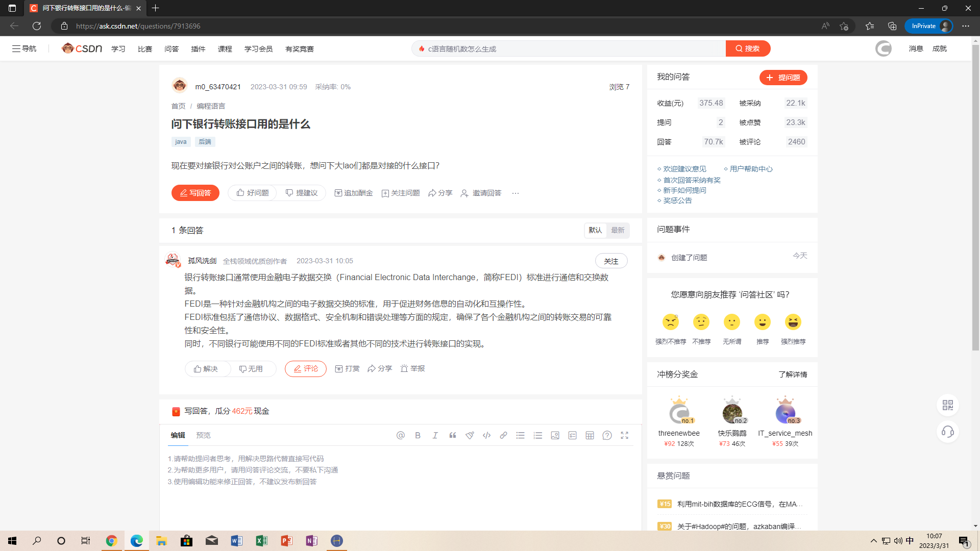This screenshot has width=980, height=551.
Task: Select the '推荐' smiling face
Action: (x=763, y=322)
